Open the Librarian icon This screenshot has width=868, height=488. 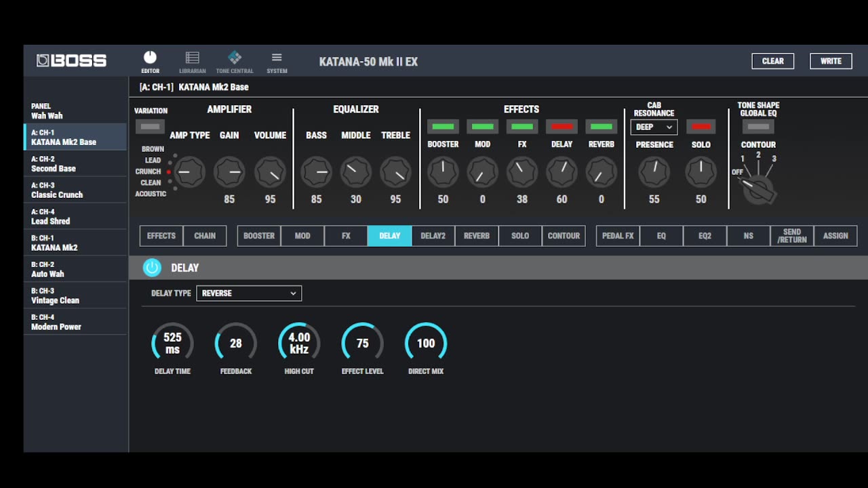coord(193,58)
